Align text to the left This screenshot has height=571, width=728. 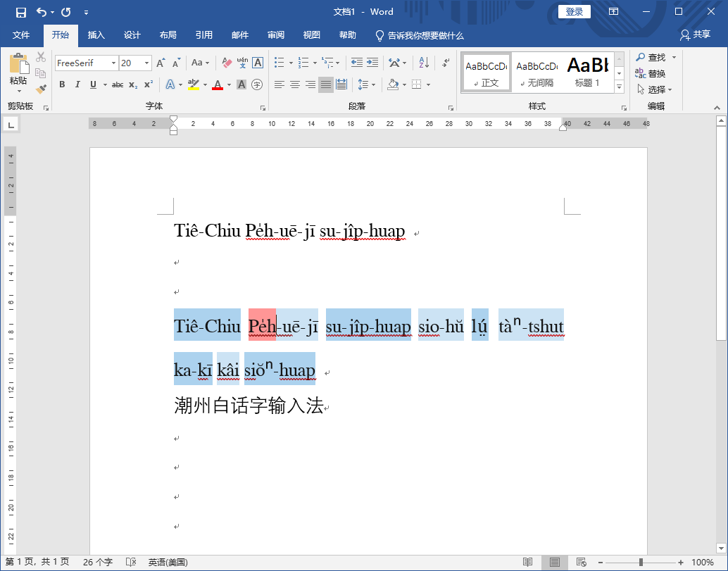coord(279,84)
